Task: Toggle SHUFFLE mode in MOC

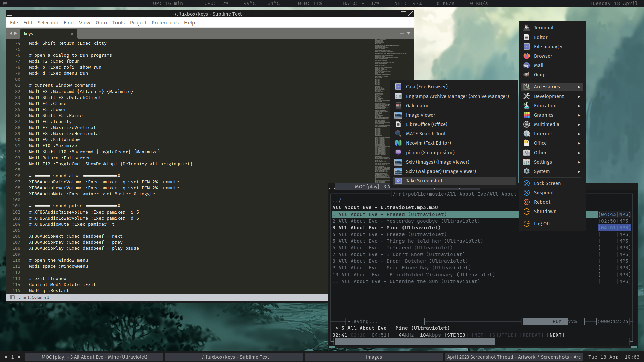Action: (x=502, y=335)
